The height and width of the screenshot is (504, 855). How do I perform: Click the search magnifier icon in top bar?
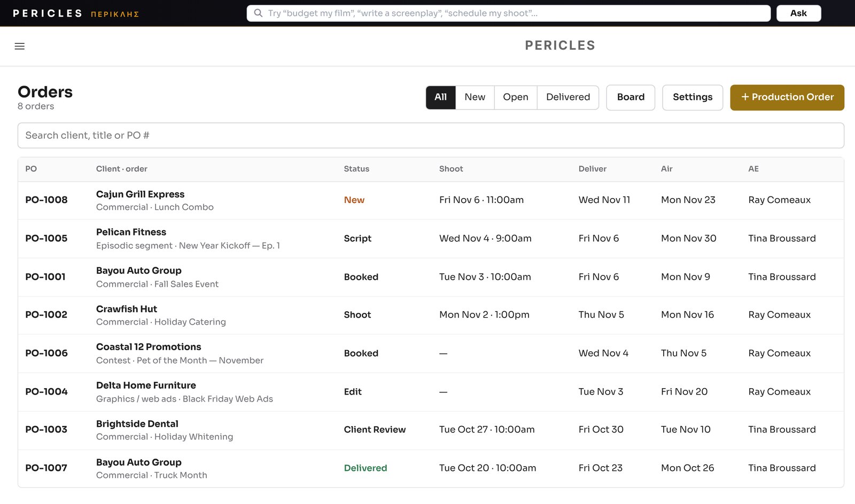pyautogui.click(x=258, y=13)
